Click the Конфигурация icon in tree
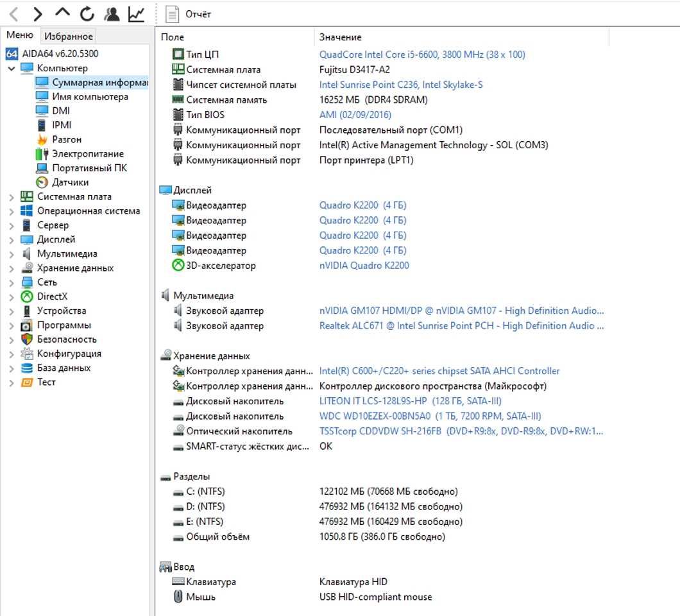The image size is (680, 616). [27, 354]
